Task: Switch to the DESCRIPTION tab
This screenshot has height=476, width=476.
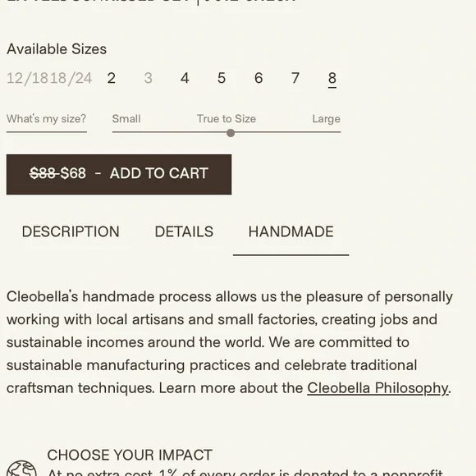Action: (71, 232)
